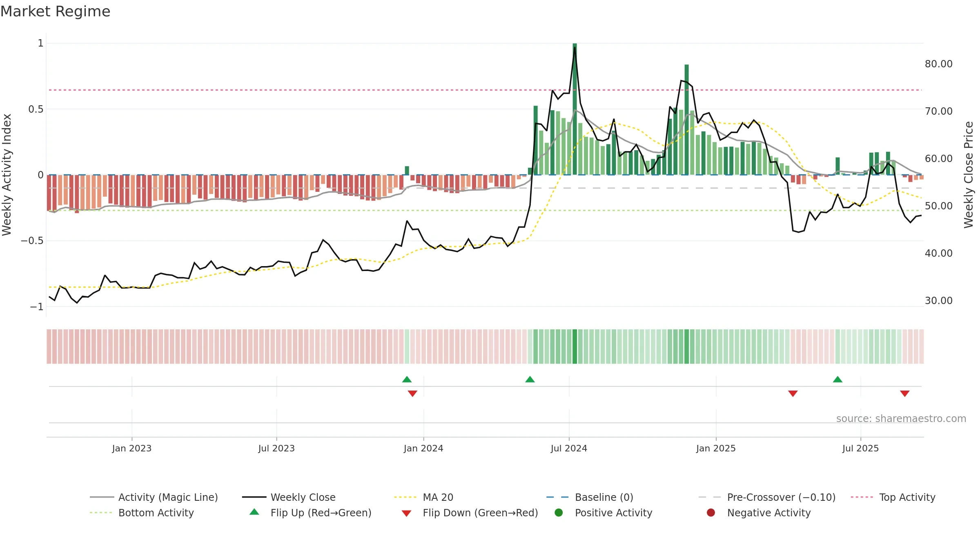The image size is (980, 551).
Task: Click the tallest dark green activity bar at 1
Action: click(575, 109)
